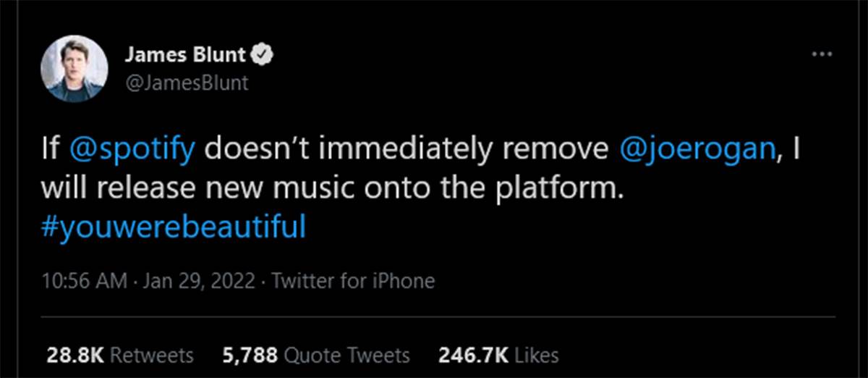View the 28.8K Retweets list
This screenshot has width=868, height=378.
(x=120, y=355)
